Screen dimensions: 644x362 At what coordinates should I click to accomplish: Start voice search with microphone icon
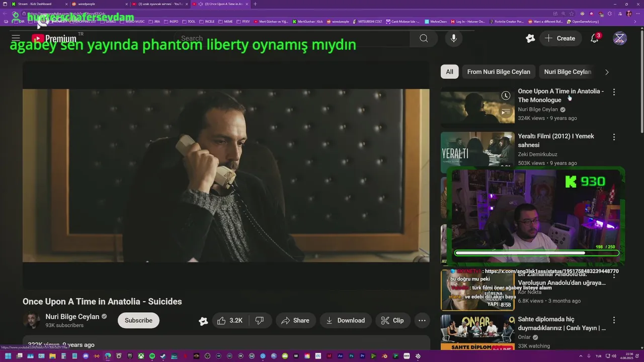pyautogui.click(x=453, y=38)
